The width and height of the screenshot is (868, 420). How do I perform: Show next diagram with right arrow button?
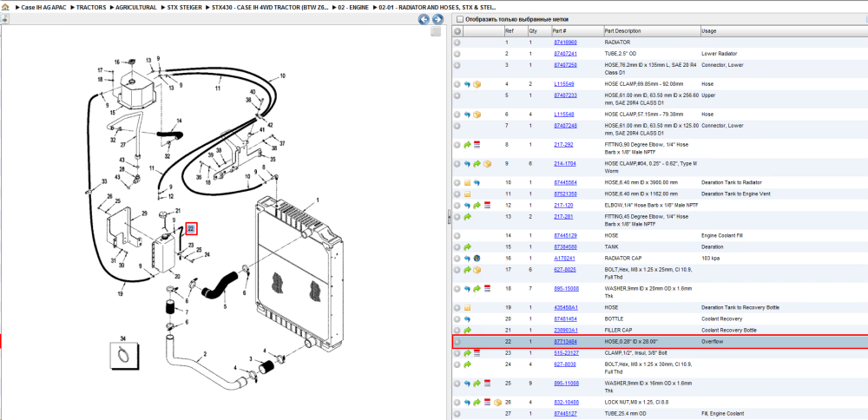pyautogui.click(x=437, y=20)
